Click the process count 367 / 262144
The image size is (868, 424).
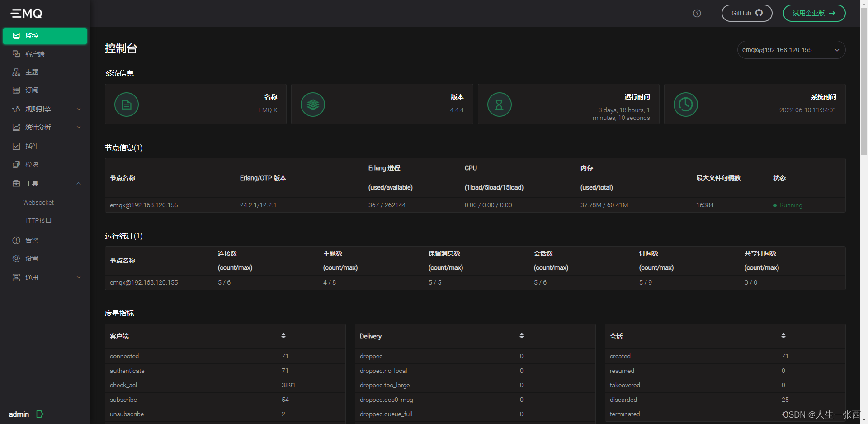click(x=387, y=205)
